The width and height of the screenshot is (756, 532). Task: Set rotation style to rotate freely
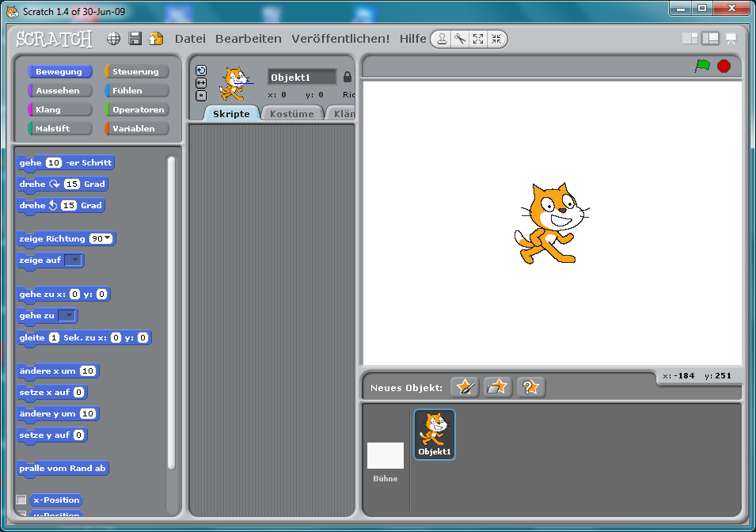201,71
